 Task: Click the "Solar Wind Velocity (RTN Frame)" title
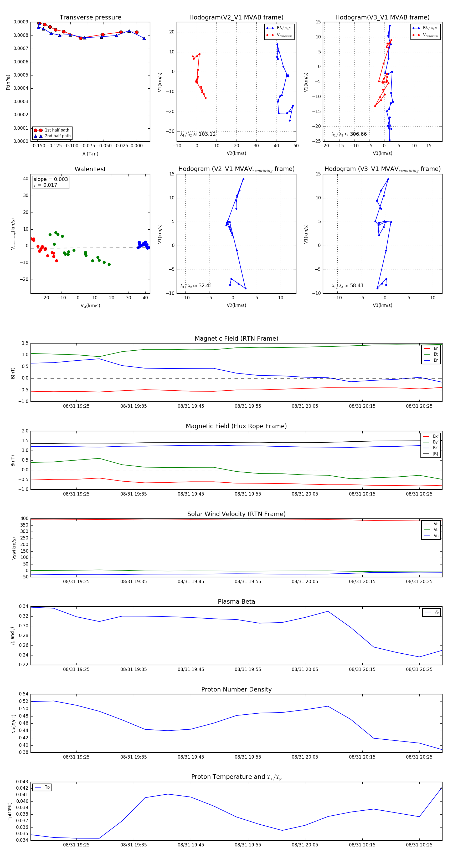pos(236,514)
